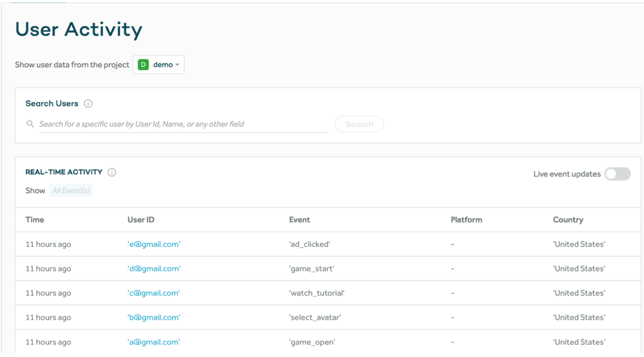Click the 'watch_tutorial' event cell
The height and width of the screenshot is (357, 644).
(316, 293)
